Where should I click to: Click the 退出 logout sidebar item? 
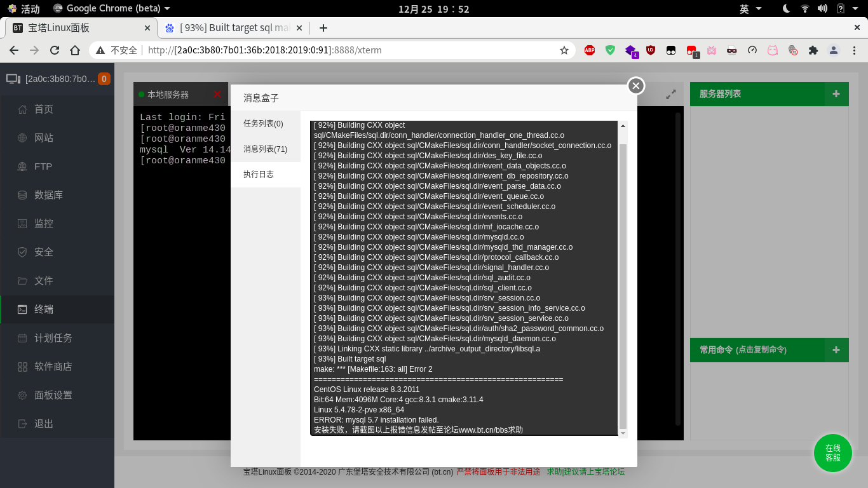pos(57,424)
